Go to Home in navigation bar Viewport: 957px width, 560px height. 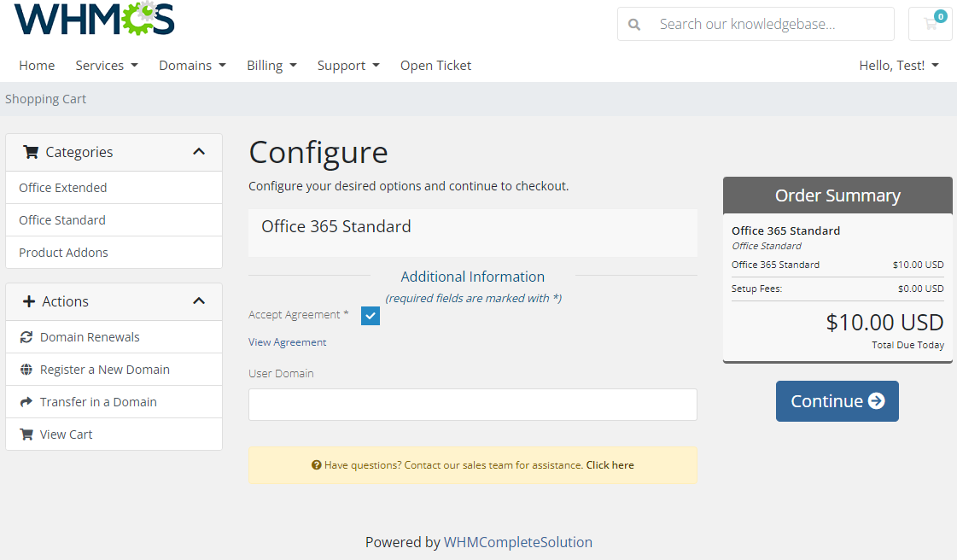click(x=37, y=65)
